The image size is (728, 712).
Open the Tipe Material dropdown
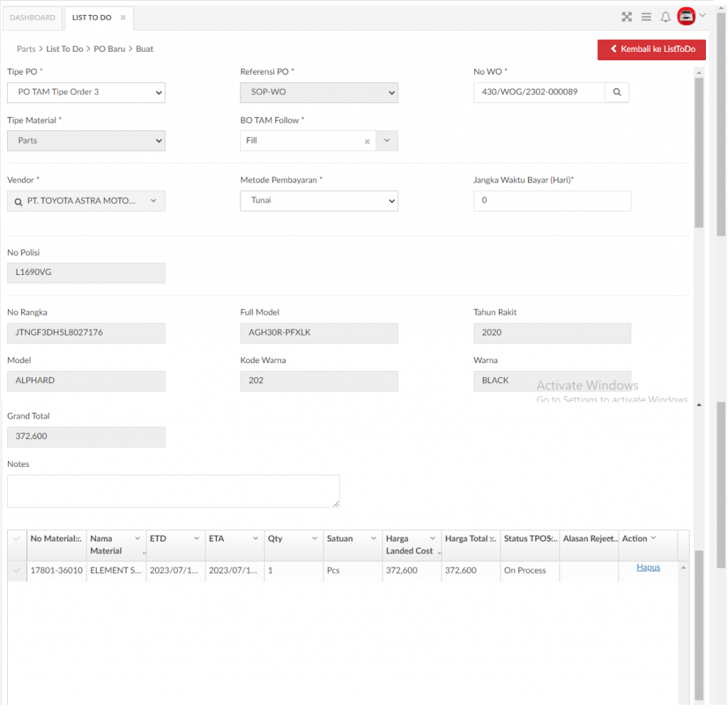pos(86,141)
